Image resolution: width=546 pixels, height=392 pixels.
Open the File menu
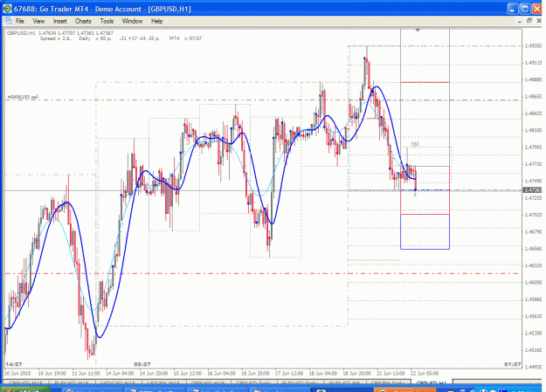[x=19, y=21]
